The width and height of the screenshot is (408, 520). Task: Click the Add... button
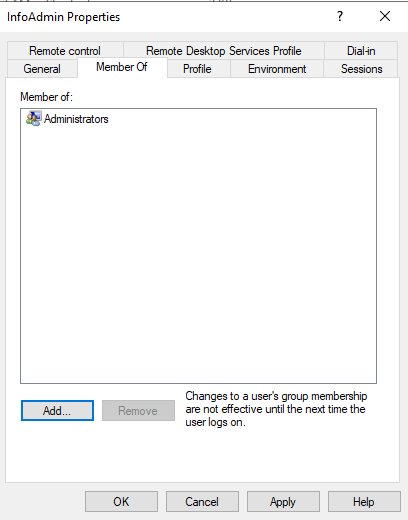click(x=57, y=411)
